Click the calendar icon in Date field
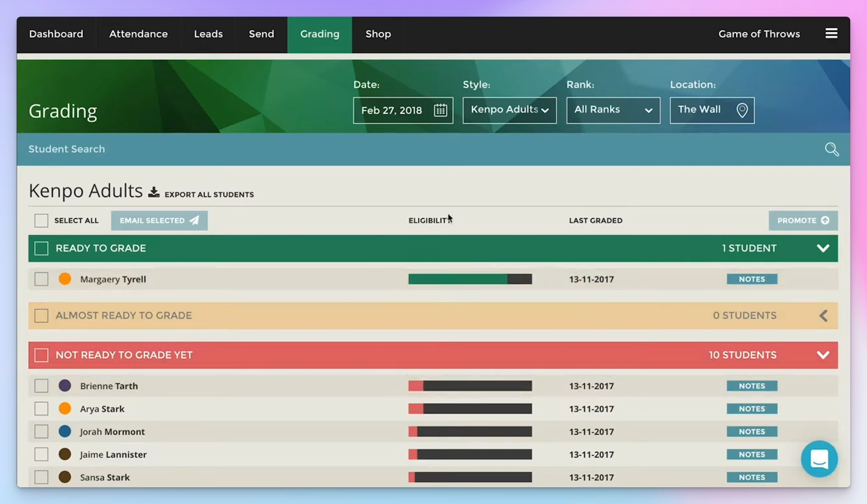Screen dimensions: 867x504 [440, 110]
